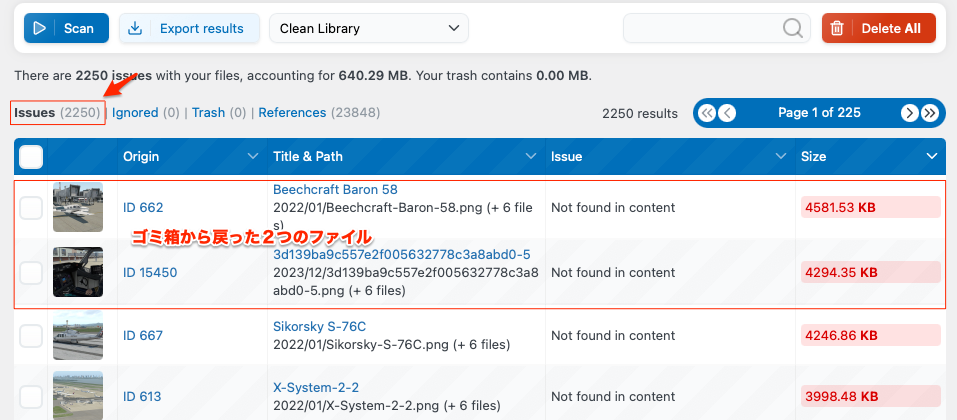This screenshot has width=957, height=420.
Task: Open the Sikorsky S-76C thumbnail image
Action: pyautogui.click(x=78, y=336)
